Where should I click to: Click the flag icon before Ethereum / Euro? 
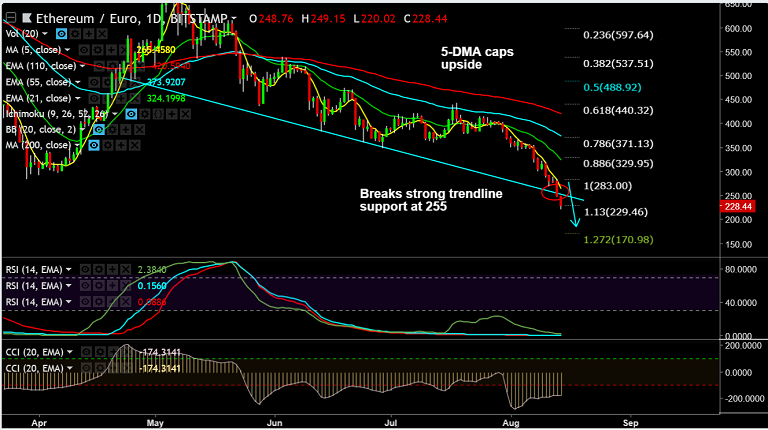click(27, 18)
